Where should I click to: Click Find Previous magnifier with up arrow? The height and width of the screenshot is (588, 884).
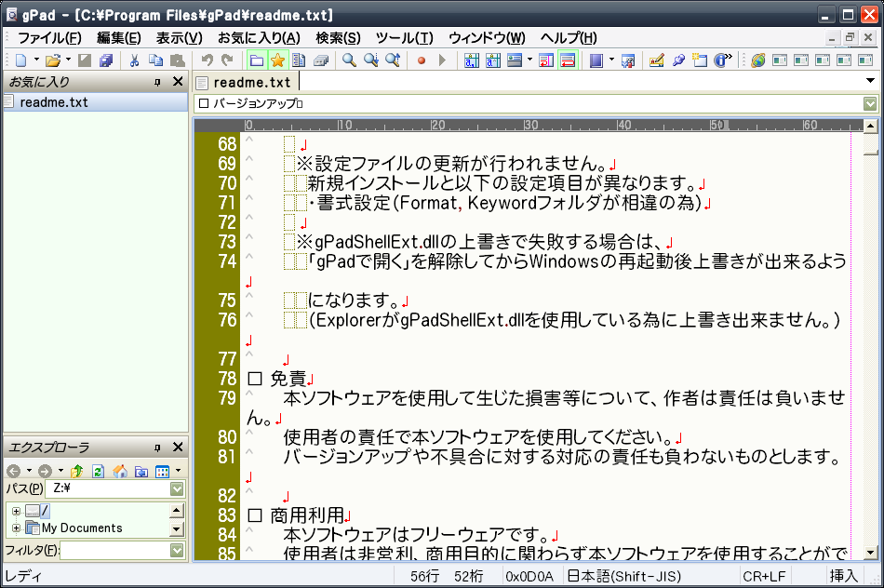[393, 60]
